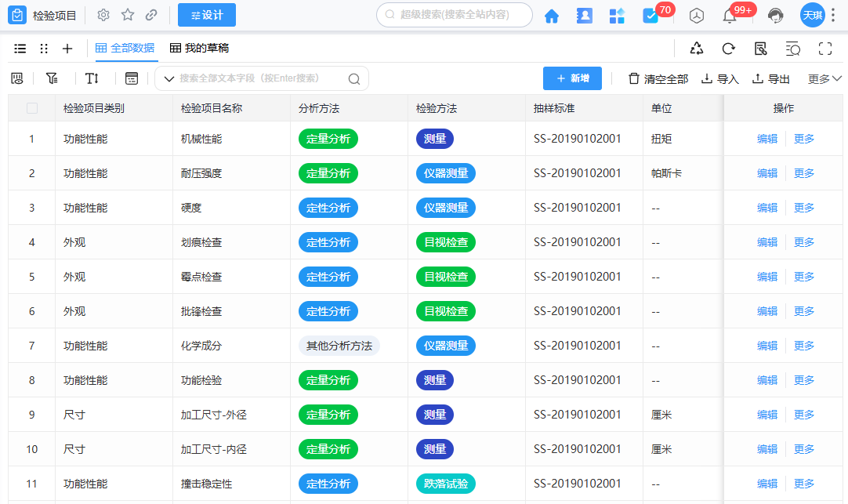Click the blue 新增 button
This screenshot has width=848, height=504.
click(572, 78)
